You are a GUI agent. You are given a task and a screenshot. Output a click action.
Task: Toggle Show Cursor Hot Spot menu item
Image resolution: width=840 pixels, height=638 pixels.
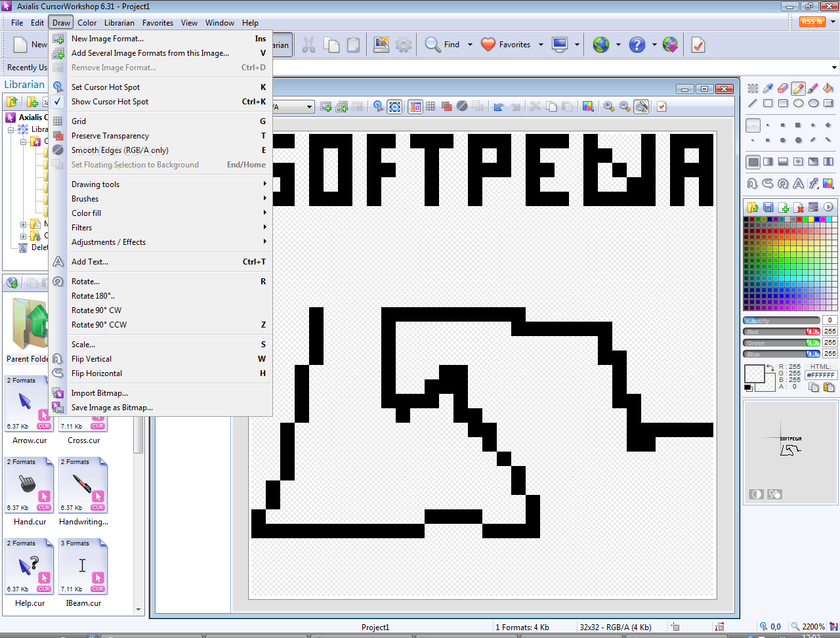(160, 102)
